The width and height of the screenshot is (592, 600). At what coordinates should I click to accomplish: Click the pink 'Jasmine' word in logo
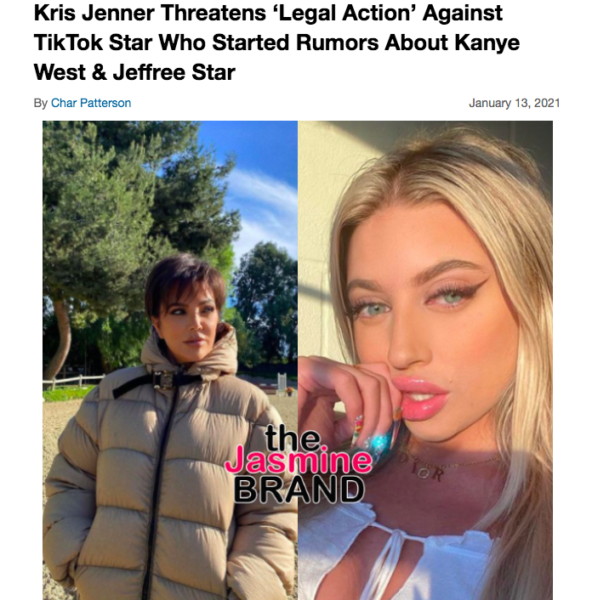[x=298, y=460]
